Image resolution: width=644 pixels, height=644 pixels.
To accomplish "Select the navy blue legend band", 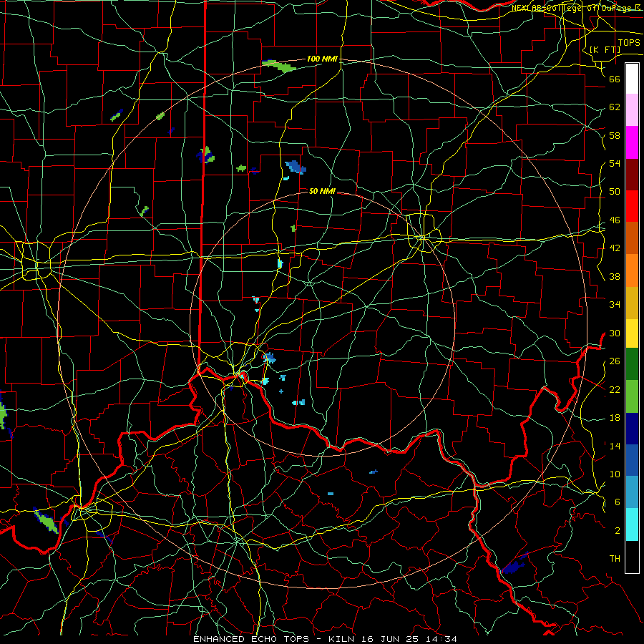I will click(632, 429).
